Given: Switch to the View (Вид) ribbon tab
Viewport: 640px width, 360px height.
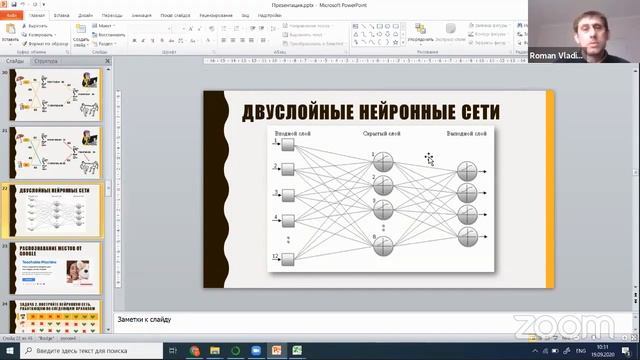Looking at the screenshot, I should (245, 16).
